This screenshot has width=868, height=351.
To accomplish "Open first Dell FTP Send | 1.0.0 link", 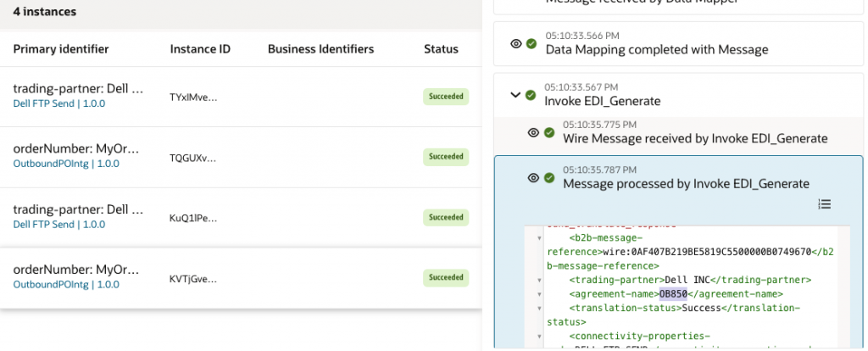I will [x=59, y=103].
